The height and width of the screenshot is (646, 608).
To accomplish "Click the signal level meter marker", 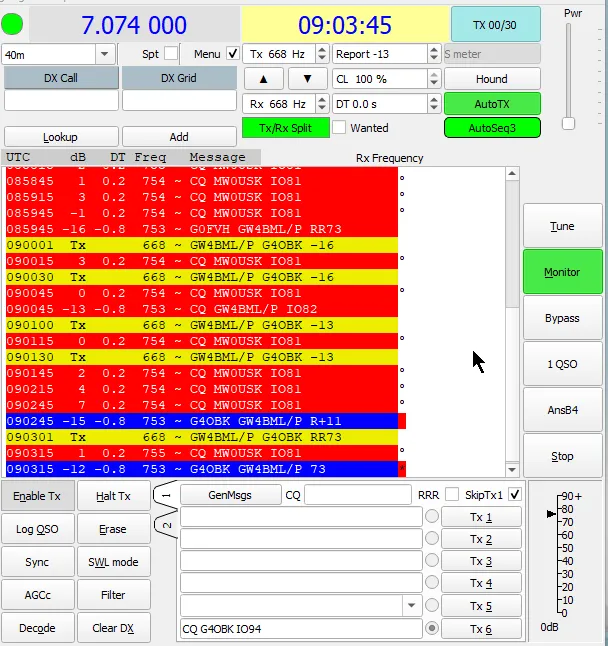I will pyautogui.click(x=551, y=514).
